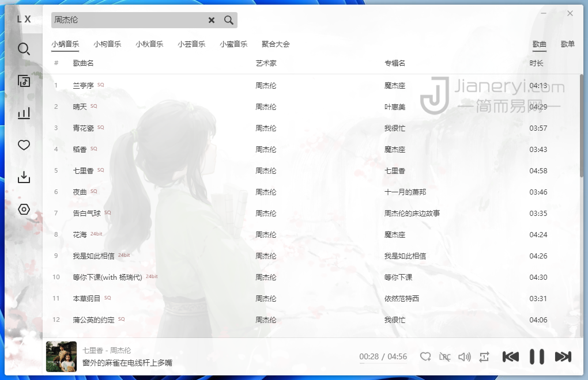Click album 依然范特西

[402, 299]
